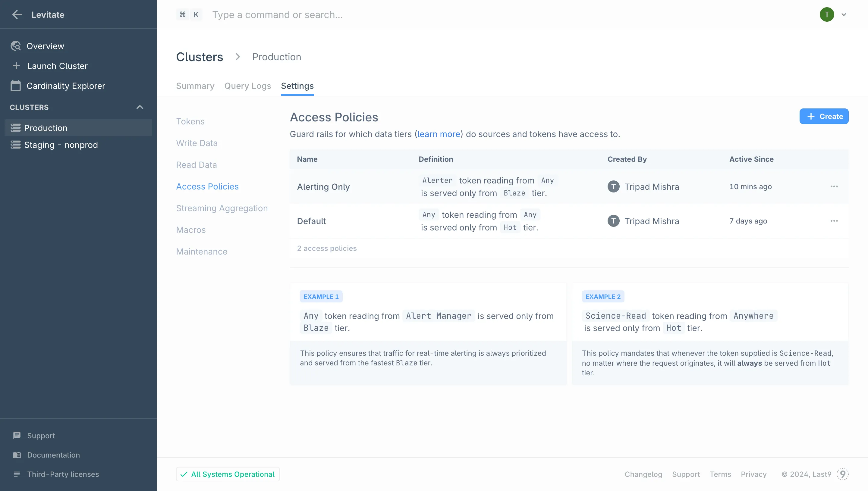Click the Third-Party licenses list icon
Image resolution: width=868 pixels, height=491 pixels.
tap(17, 474)
